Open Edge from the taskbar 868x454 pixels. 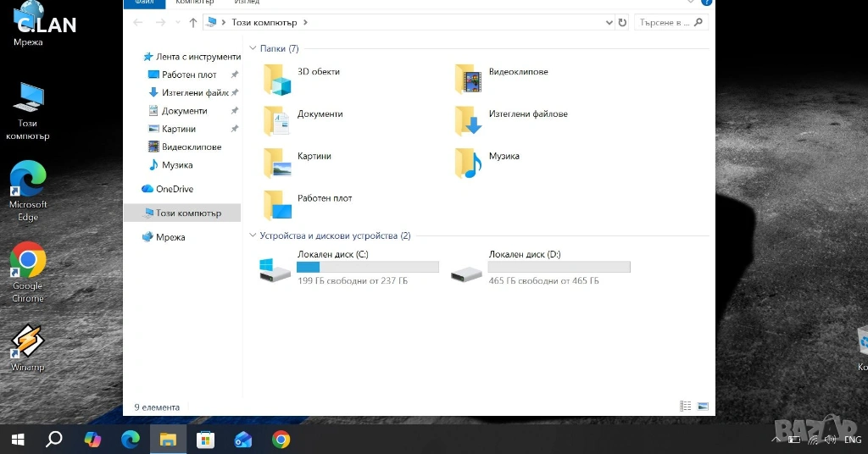[x=130, y=440]
